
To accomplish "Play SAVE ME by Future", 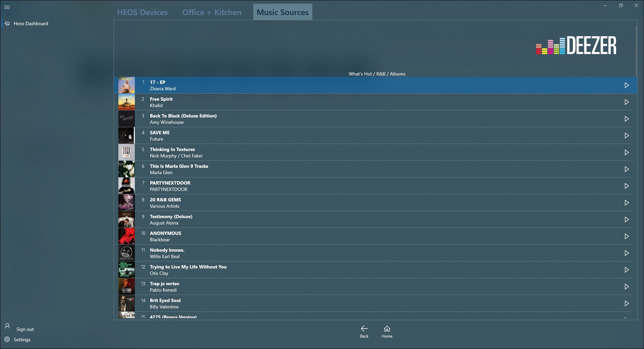I will pyautogui.click(x=627, y=136).
